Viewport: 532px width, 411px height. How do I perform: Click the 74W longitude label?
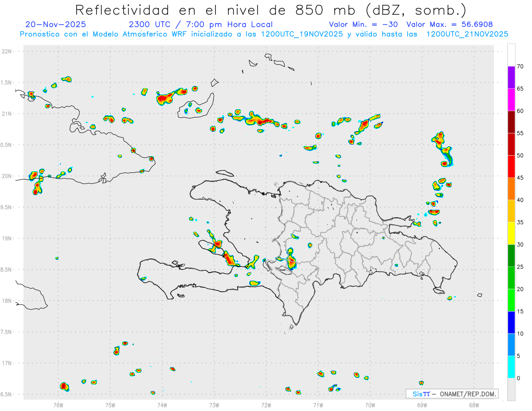[162, 404]
